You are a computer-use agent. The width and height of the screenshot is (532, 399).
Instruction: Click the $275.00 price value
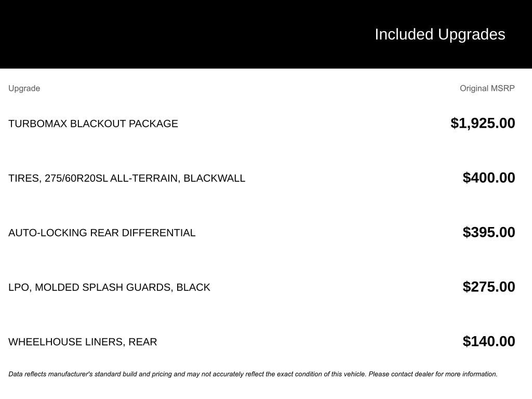tap(489, 287)
